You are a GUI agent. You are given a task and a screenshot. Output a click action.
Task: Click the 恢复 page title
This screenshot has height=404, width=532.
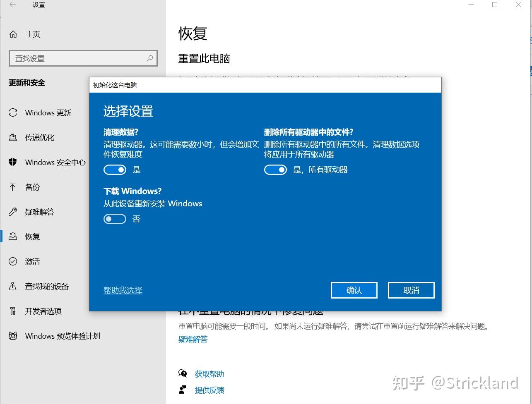pyautogui.click(x=193, y=33)
